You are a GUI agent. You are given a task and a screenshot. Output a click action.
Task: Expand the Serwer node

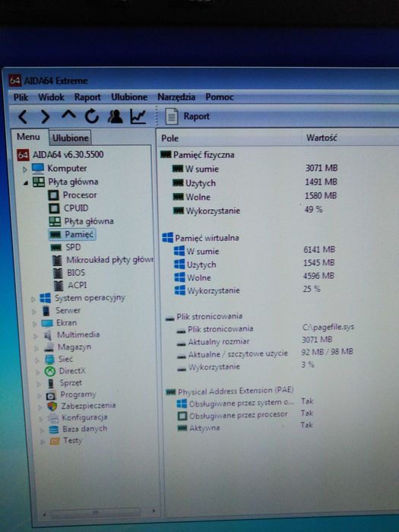33,312
